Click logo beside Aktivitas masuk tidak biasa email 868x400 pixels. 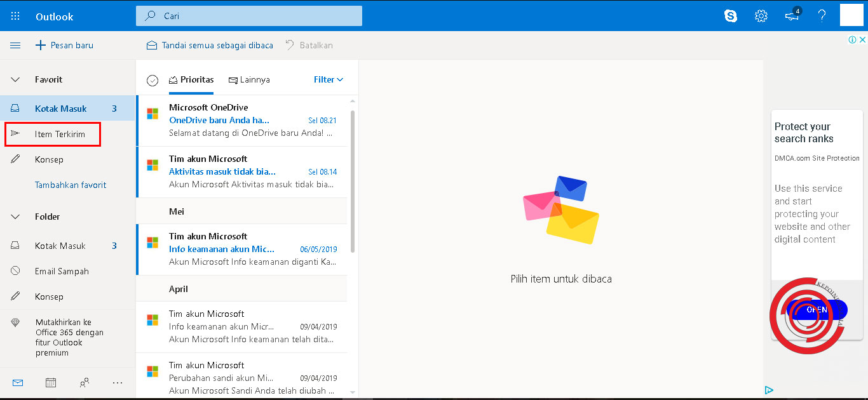click(153, 165)
